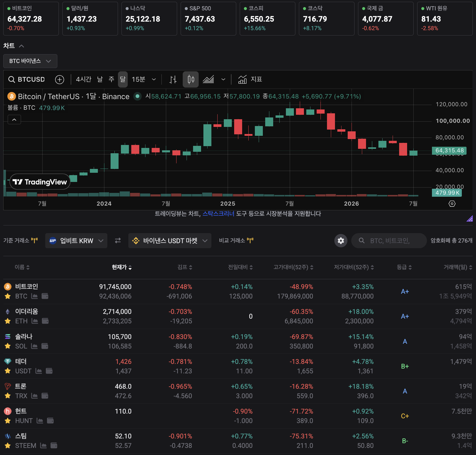Toggle the favorite star for USDT
The width and height of the screenshot is (476, 455).
point(8,371)
